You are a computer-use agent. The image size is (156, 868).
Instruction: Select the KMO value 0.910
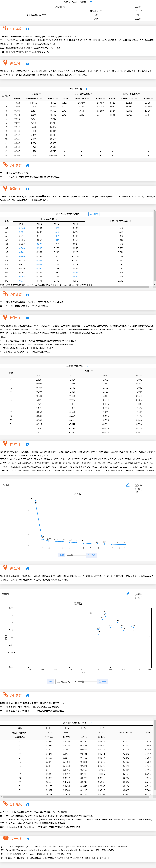[138, 7]
